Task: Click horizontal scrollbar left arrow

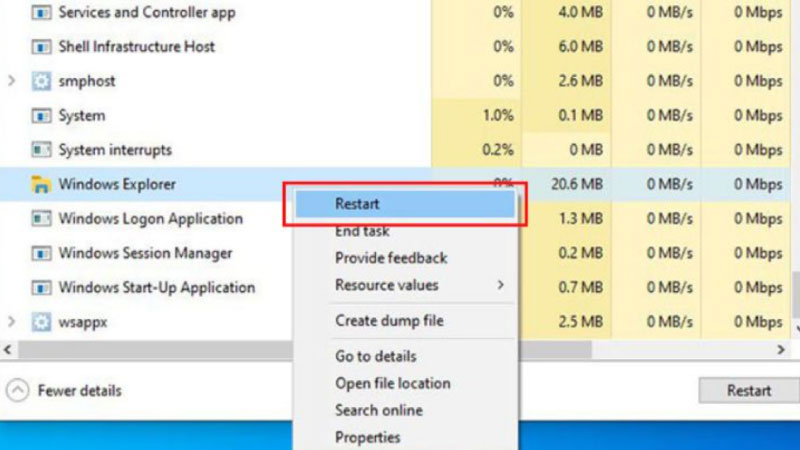Action: click(x=8, y=350)
